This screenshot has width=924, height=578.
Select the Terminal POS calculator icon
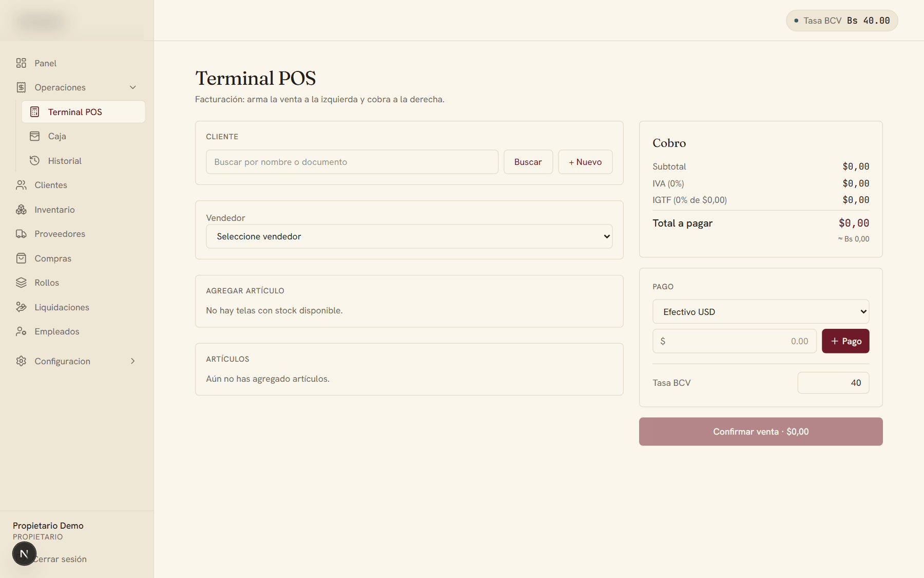[34, 112]
